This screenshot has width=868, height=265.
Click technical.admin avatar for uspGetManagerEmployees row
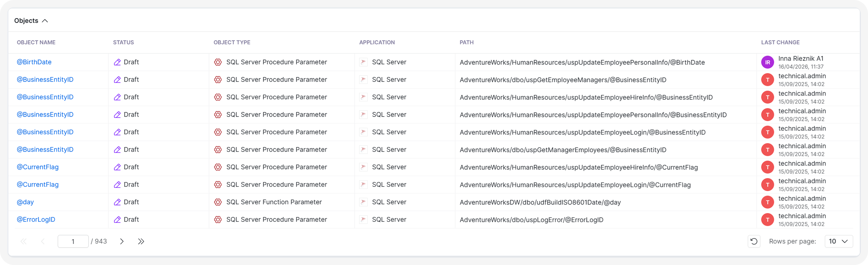tap(767, 150)
